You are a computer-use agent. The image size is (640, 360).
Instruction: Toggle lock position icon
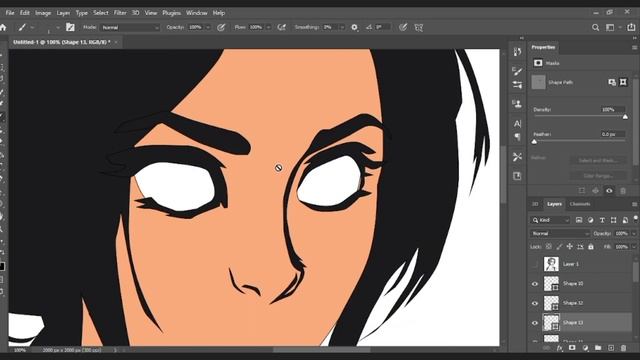click(x=569, y=247)
